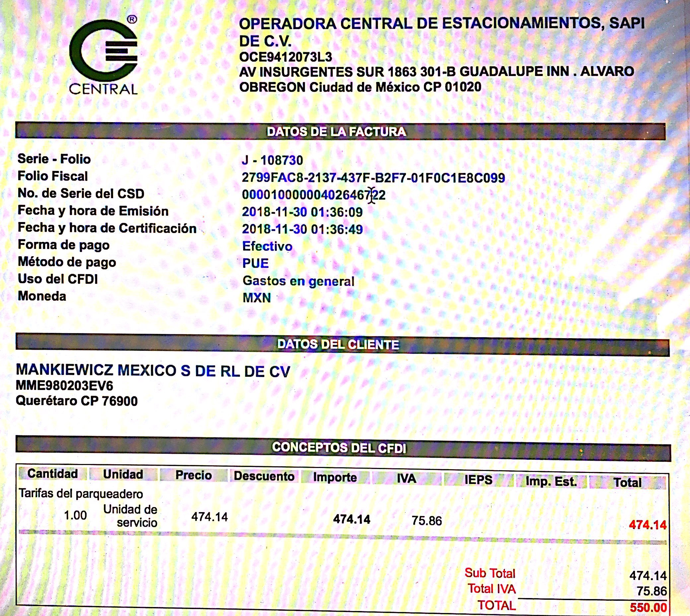The image size is (690, 616).
Task: Select the payment method value "PUE"
Action: coord(256,263)
